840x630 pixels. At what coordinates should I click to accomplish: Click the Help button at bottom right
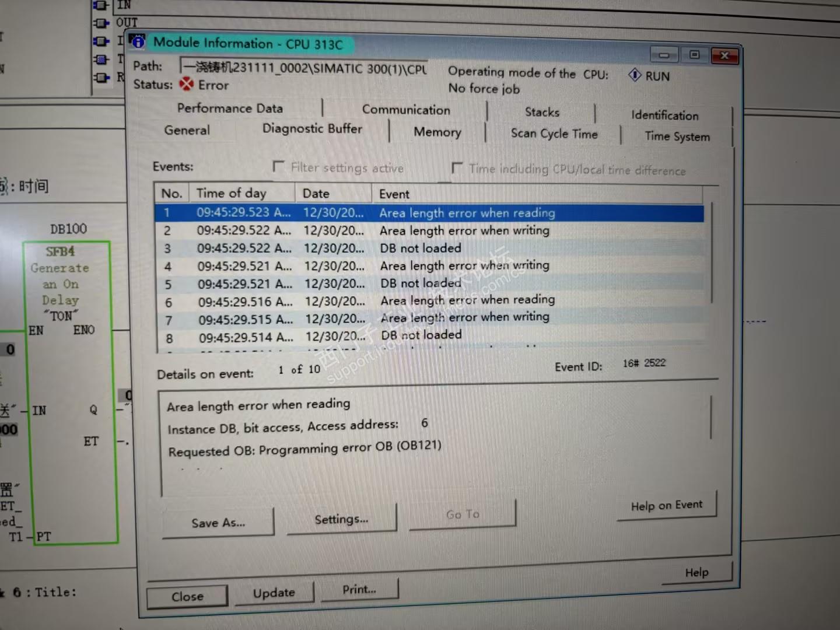(x=696, y=572)
